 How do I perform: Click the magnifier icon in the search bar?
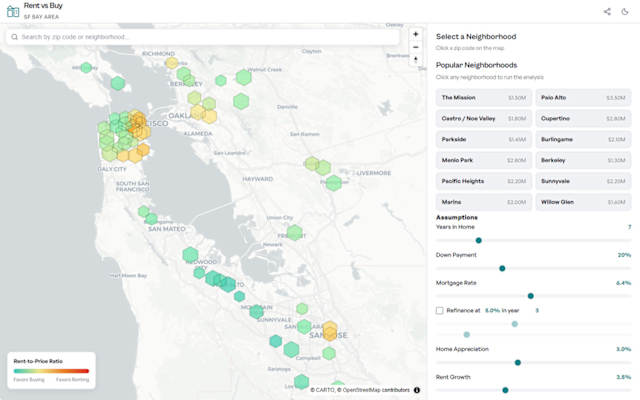coord(14,37)
